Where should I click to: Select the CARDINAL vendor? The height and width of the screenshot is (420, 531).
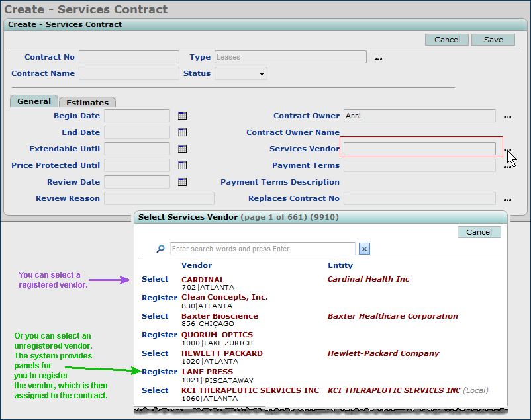pyautogui.click(x=155, y=279)
